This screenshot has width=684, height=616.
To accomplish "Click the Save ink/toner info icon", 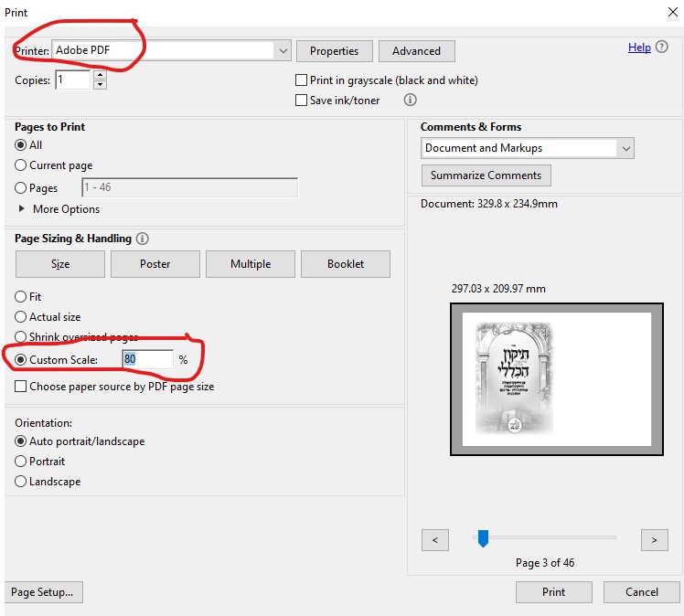I will pos(411,101).
